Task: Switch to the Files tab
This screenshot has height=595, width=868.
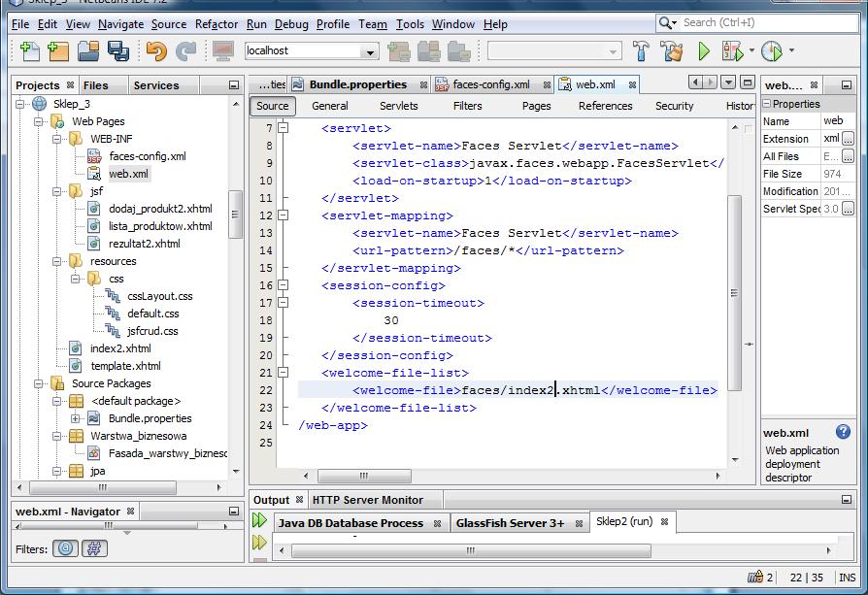Action: point(96,85)
